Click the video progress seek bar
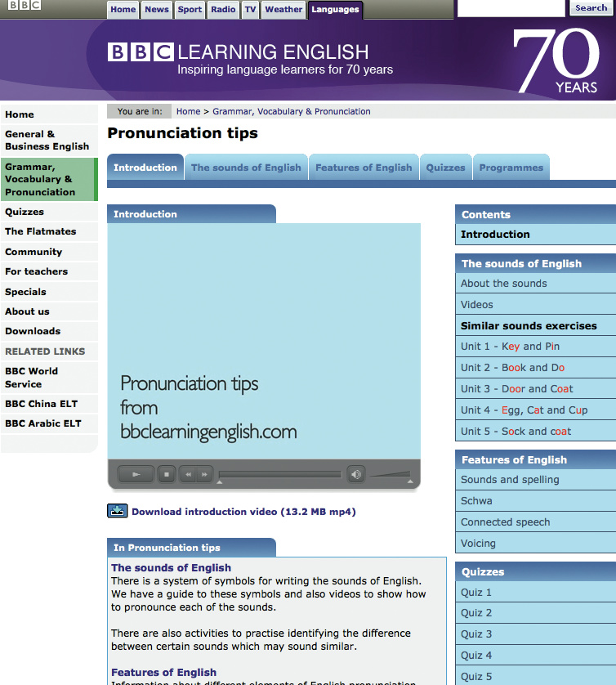616x685 pixels. click(x=280, y=474)
